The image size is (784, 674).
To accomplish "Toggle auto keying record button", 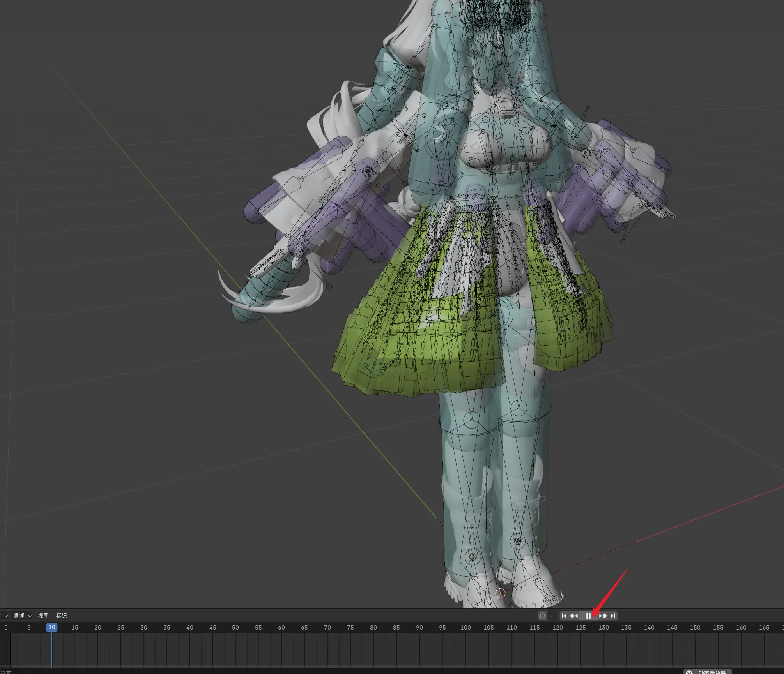I will (x=542, y=616).
